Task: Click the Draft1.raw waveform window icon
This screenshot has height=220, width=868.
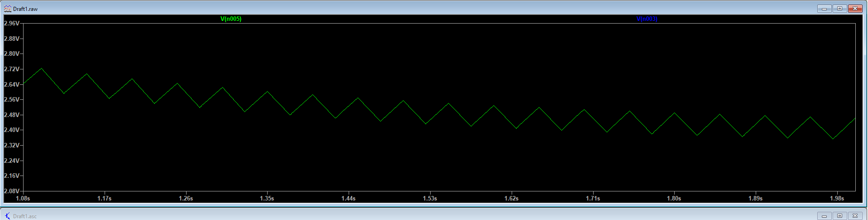Action: 7,9
